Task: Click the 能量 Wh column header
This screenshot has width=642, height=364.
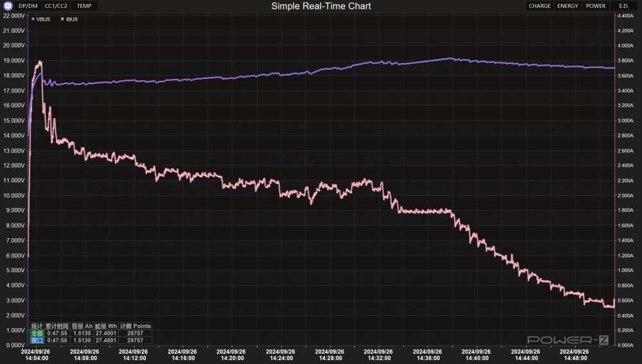Action: pyautogui.click(x=106, y=326)
